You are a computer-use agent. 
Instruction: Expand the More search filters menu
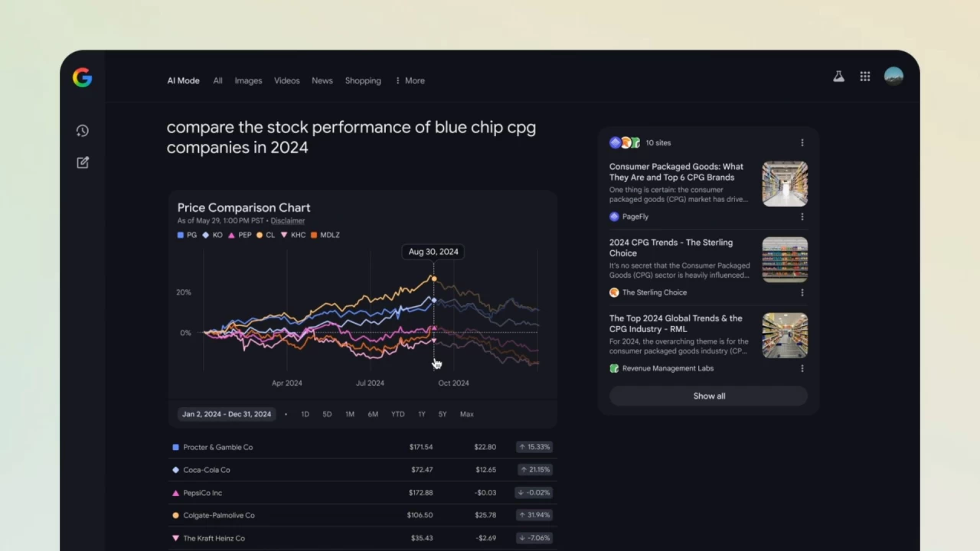[x=410, y=80]
